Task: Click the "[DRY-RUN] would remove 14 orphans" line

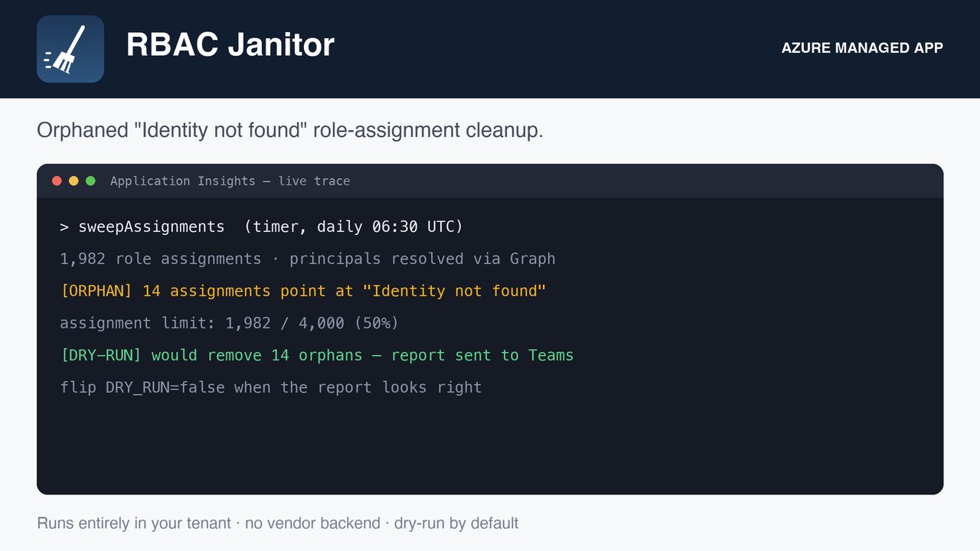Action: [x=317, y=356]
